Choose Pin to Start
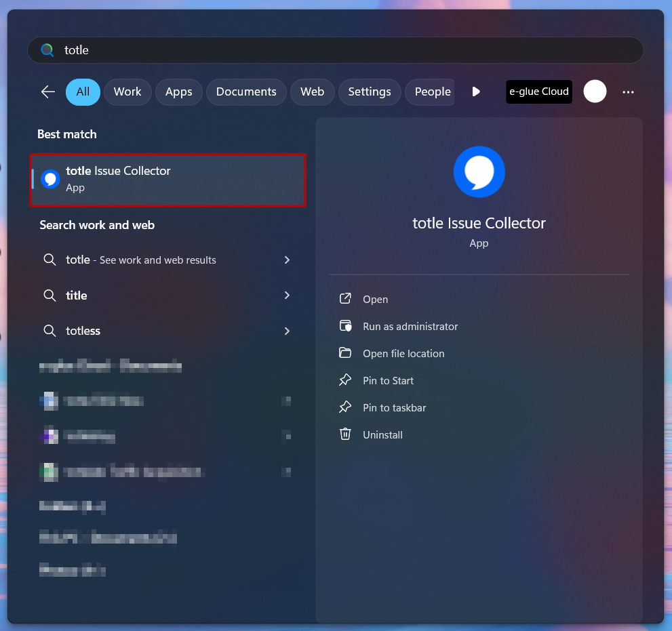This screenshot has width=672, height=631. (388, 381)
